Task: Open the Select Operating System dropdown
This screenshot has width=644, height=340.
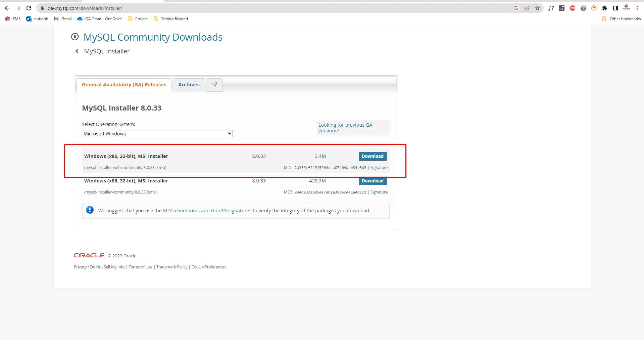Action: [x=157, y=133]
